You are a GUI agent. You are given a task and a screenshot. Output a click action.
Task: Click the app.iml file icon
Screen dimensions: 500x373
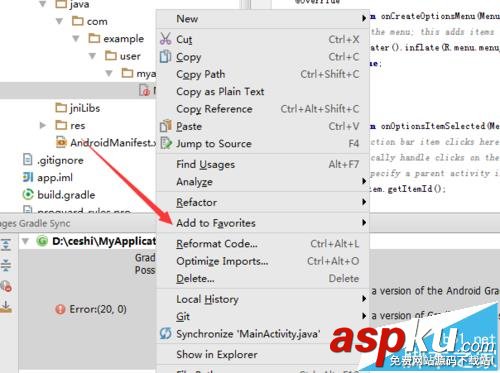click(28, 177)
